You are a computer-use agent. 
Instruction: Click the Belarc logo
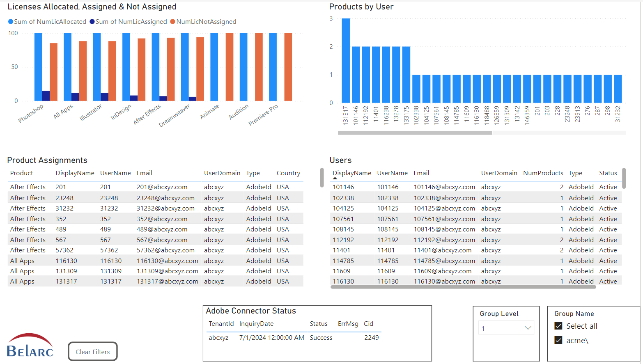30,345
